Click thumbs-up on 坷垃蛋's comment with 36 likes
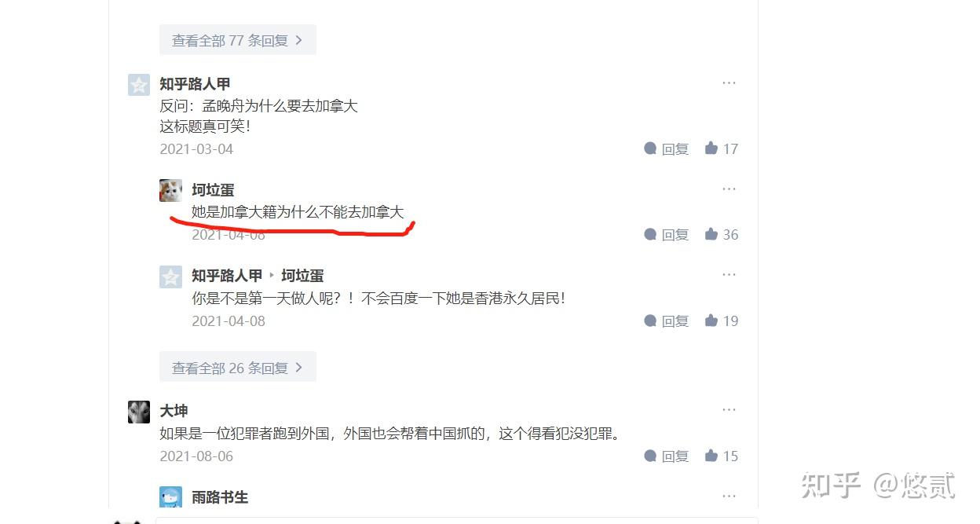Viewport: 980px width, 524px height. coord(721,234)
